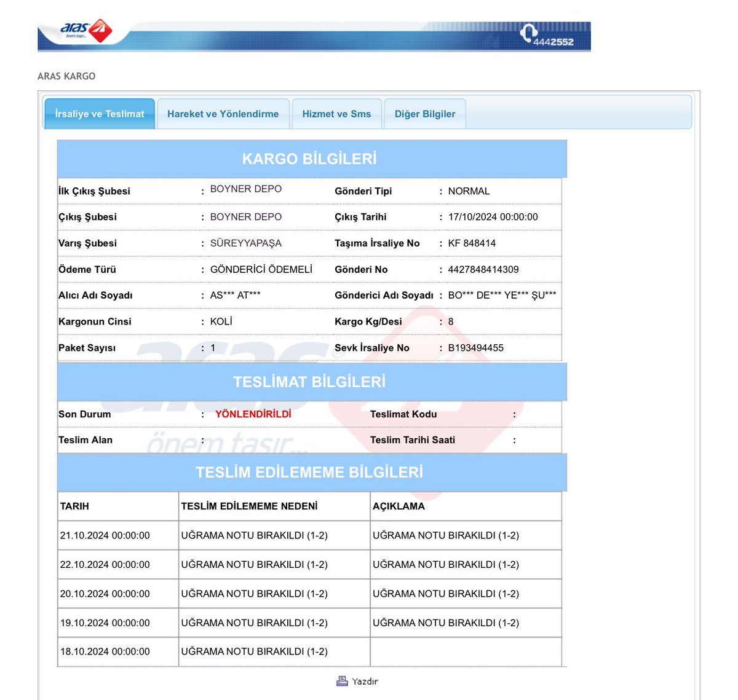Screen dimensions: 738x700
Task: Select the SÜREYYAPAŞA branch value
Action: pyautogui.click(x=246, y=243)
